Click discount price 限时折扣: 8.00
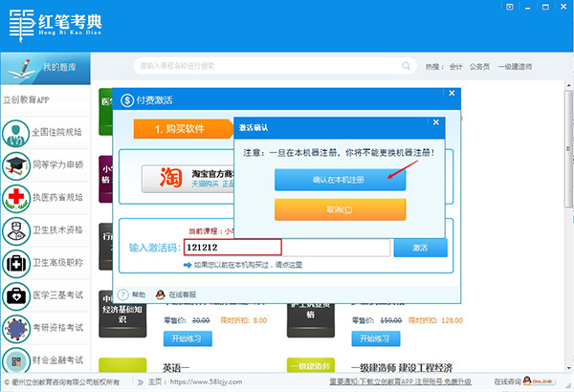Image resolution: width=574 pixels, height=392 pixels. pyautogui.click(x=243, y=320)
